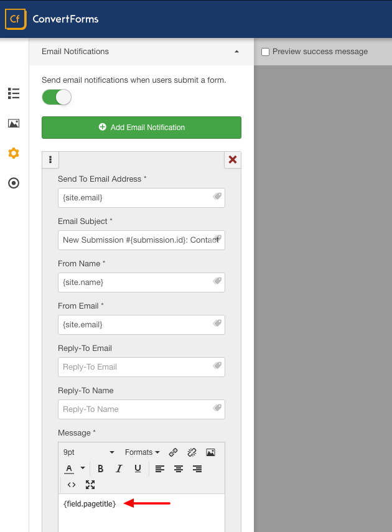This screenshot has height=532, width=392.
Task: Align message text right
Action: click(x=197, y=469)
